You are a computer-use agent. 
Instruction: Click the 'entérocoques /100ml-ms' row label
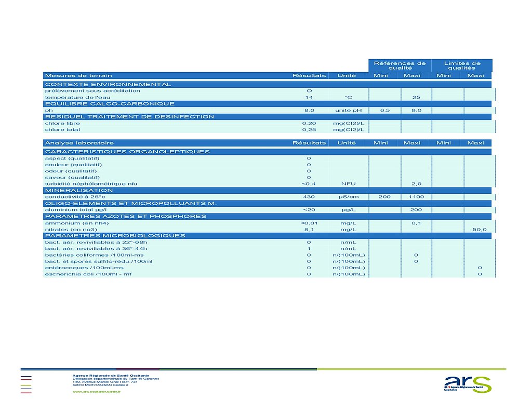point(84,268)
